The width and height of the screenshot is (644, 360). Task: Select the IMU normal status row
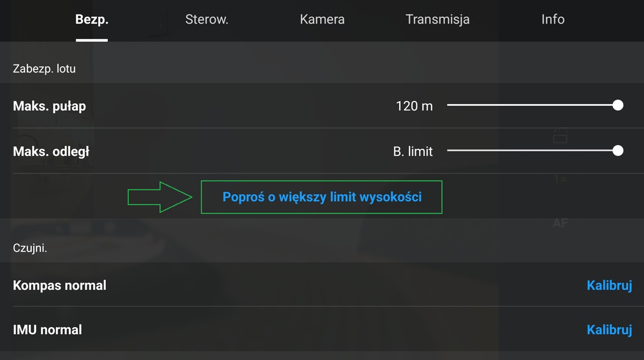[x=322, y=329]
